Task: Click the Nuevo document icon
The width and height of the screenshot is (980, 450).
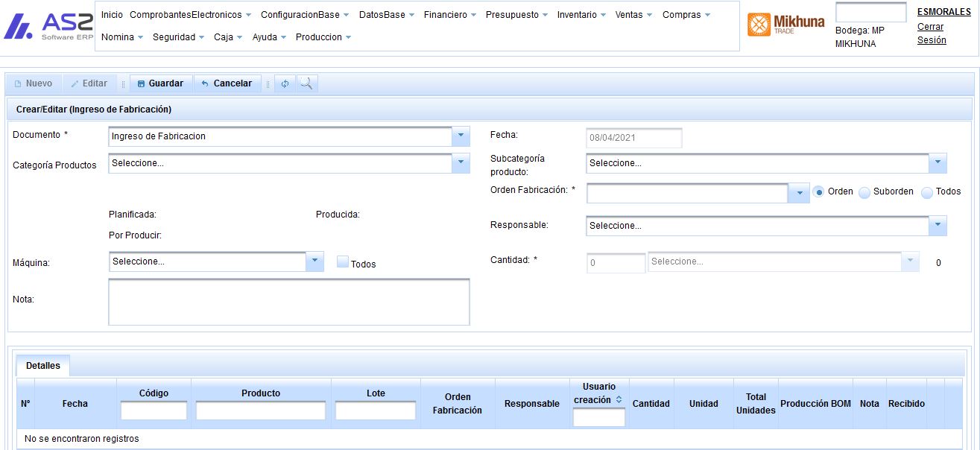Action: click(19, 83)
